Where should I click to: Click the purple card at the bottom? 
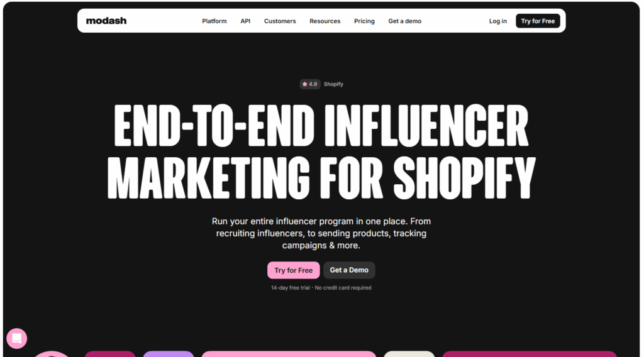(x=169, y=353)
